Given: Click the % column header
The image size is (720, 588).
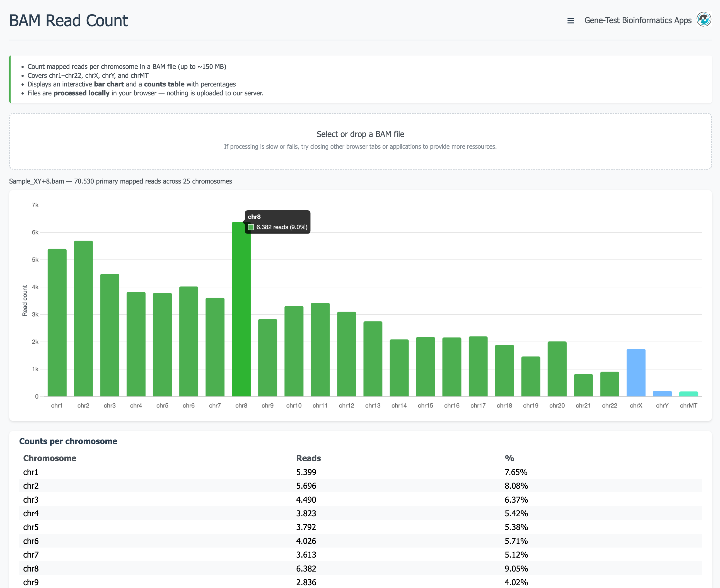Looking at the screenshot, I should click(x=509, y=458).
